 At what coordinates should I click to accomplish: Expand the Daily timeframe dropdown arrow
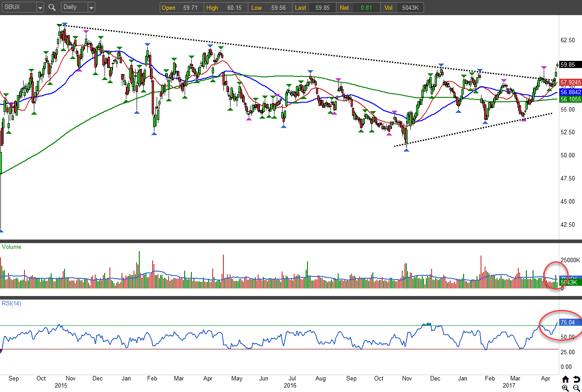[91, 8]
